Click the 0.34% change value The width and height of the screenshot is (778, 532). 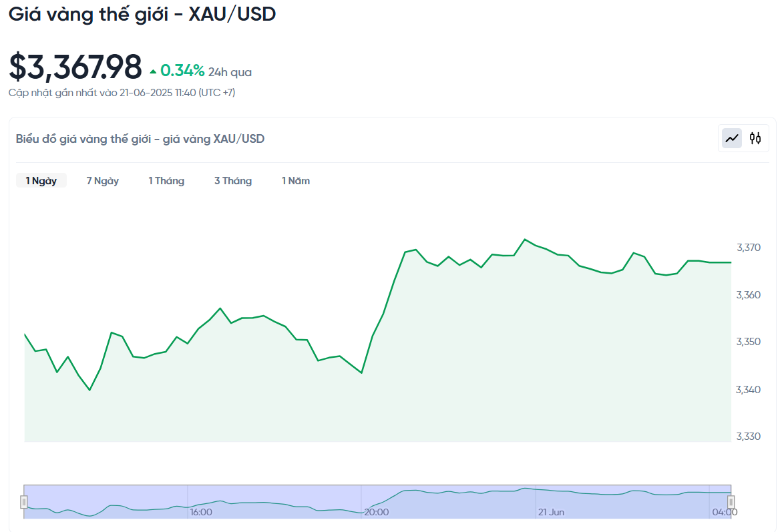(182, 71)
